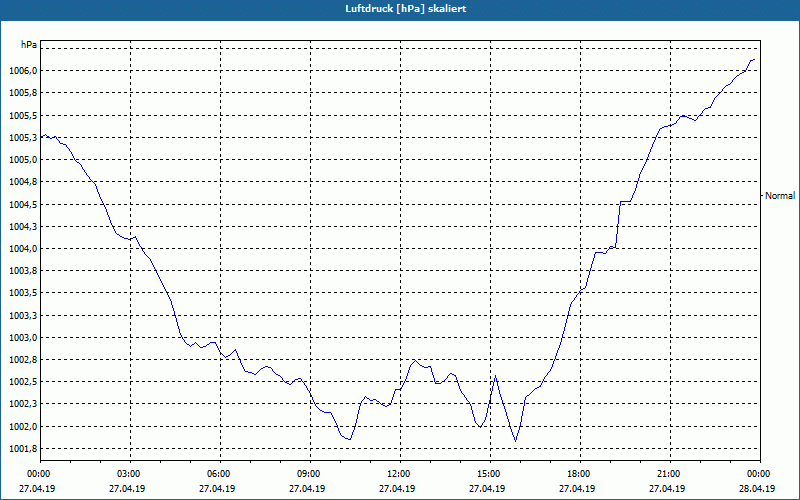Select the 1003,0 y-axis value
The height and width of the screenshot is (500, 800).
(23, 338)
